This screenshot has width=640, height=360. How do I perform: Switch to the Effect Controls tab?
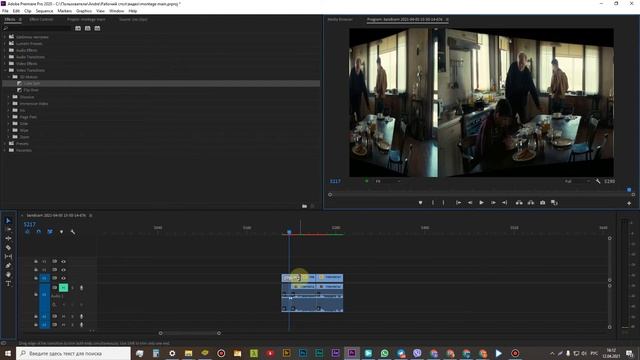tap(41, 19)
